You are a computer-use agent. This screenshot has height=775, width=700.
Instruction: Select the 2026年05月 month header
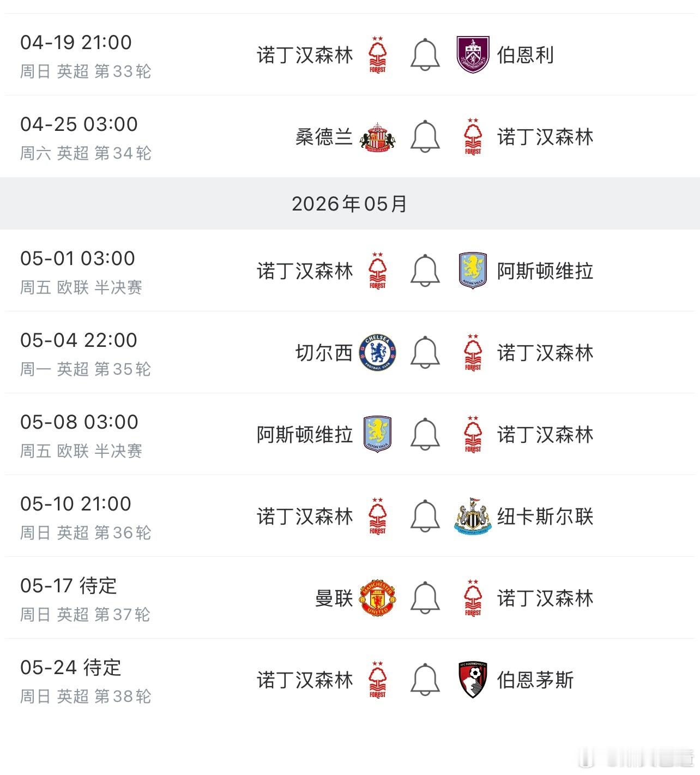click(x=349, y=203)
